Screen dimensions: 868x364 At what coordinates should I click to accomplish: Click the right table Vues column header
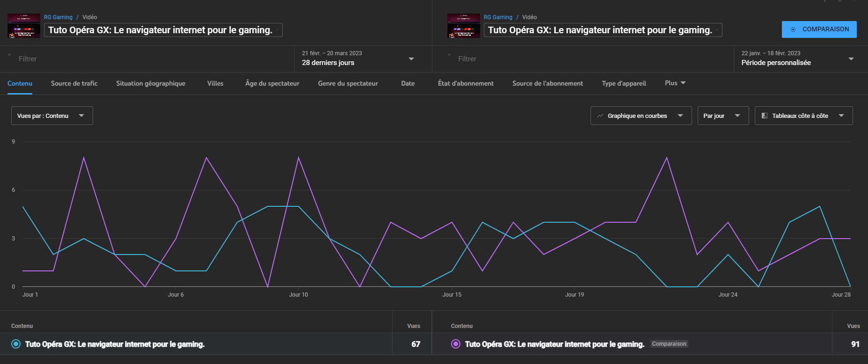pos(853,326)
